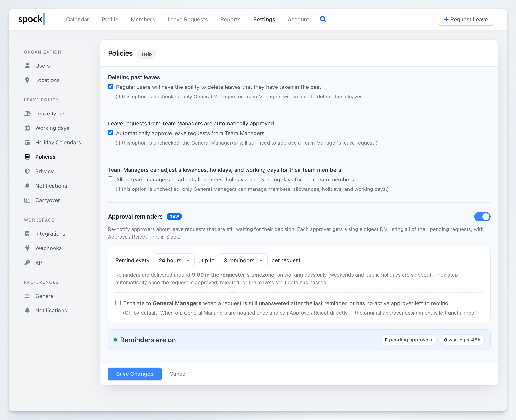Viewport: 516px width, 420px height.
Task: Click Save Changes
Action: coord(135,374)
